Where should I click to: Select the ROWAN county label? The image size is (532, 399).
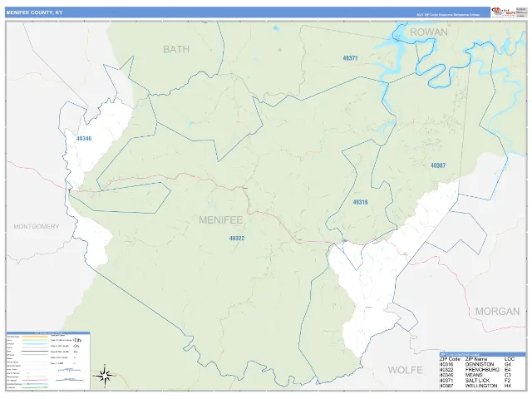click(x=429, y=32)
